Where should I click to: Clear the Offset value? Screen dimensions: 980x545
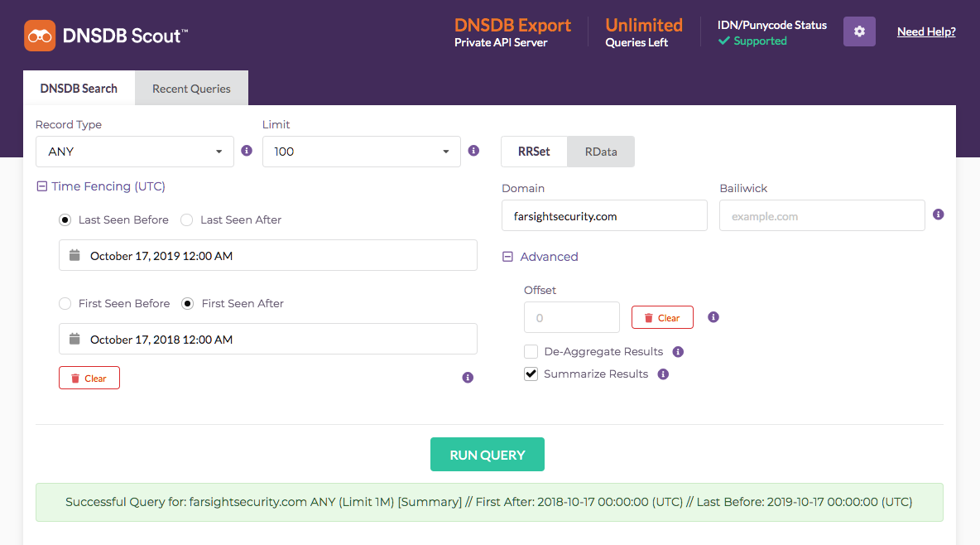pyautogui.click(x=662, y=317)
